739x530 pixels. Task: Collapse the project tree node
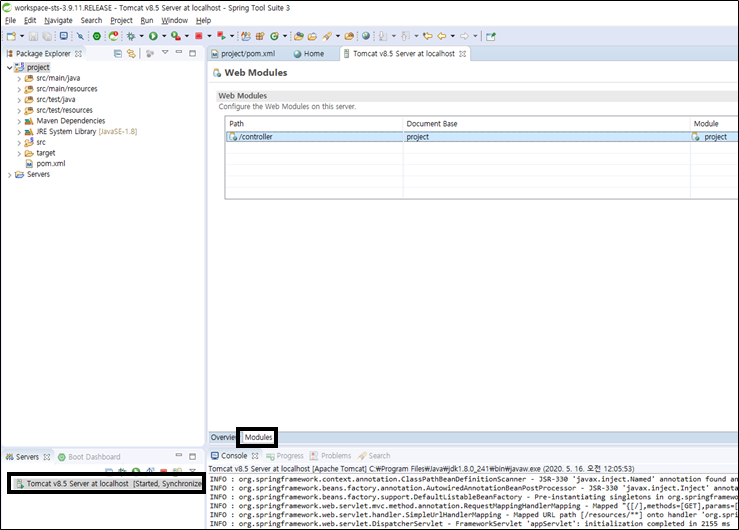9,67
